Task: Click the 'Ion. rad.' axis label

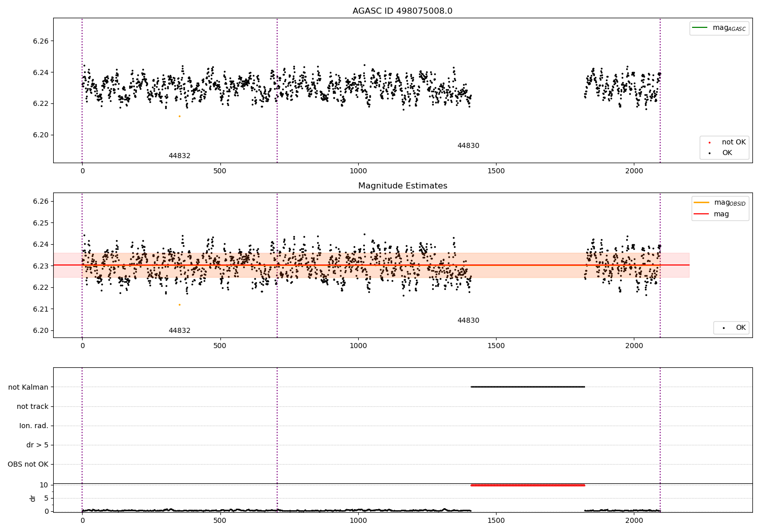Action: 34,426
